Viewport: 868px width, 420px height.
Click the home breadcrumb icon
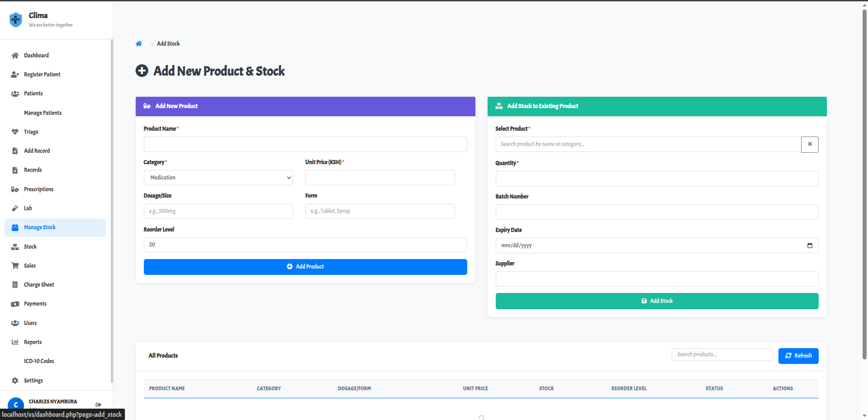click(138, 44)
